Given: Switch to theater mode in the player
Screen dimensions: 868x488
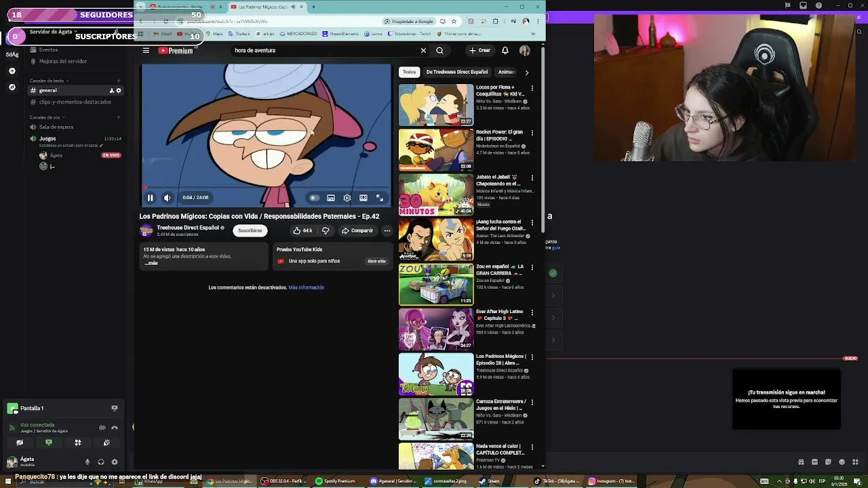Looking at the screenshot, I should pyautogui.click(x=363, y=198).
